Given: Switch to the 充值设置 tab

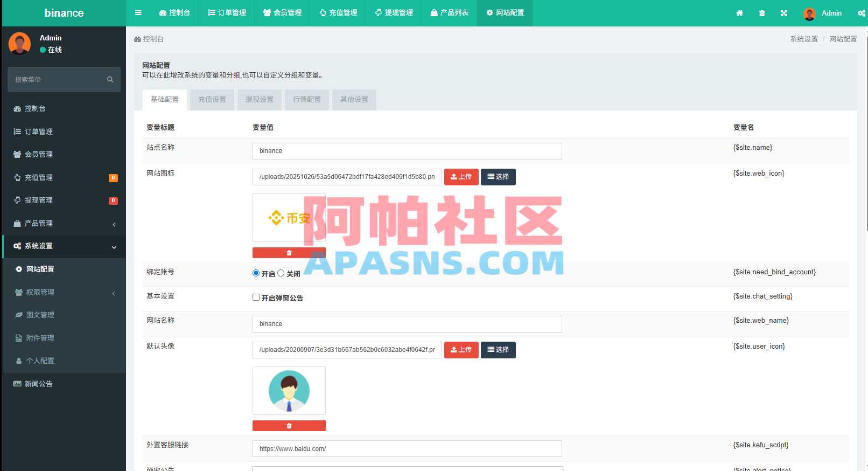Looking at the screenshot, I should tap(212, 100).
